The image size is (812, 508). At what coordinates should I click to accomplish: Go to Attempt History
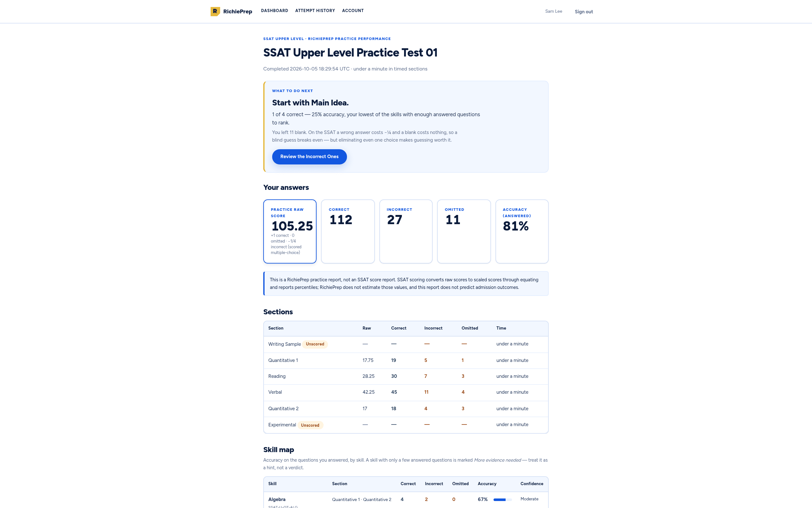click(315, 11)
